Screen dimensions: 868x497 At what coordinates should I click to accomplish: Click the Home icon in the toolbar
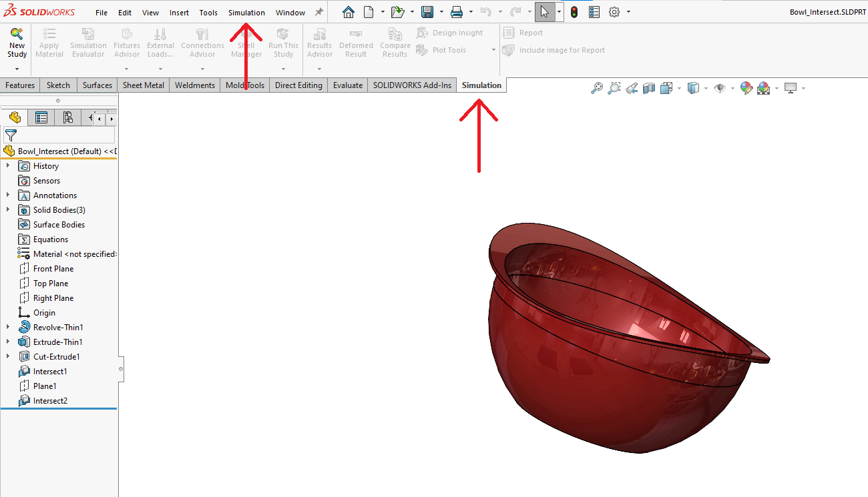pyautogui.click(x=349, y=12)
